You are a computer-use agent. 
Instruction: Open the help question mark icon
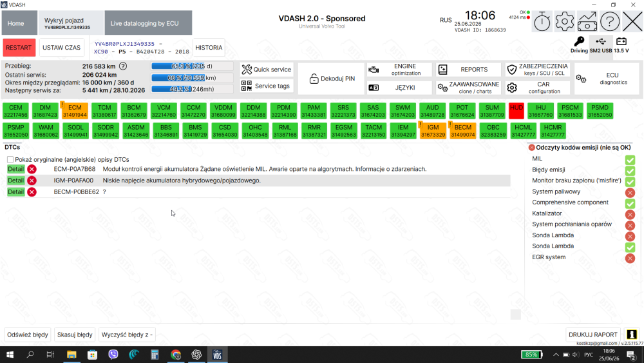[610, 22]
